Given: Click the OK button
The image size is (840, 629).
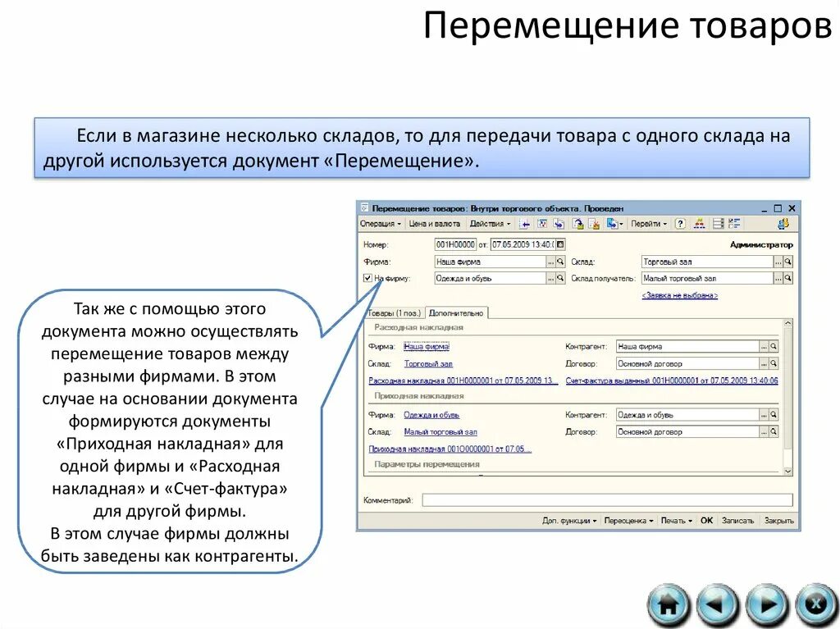Looking at the screenshot, I should (706, 521).
